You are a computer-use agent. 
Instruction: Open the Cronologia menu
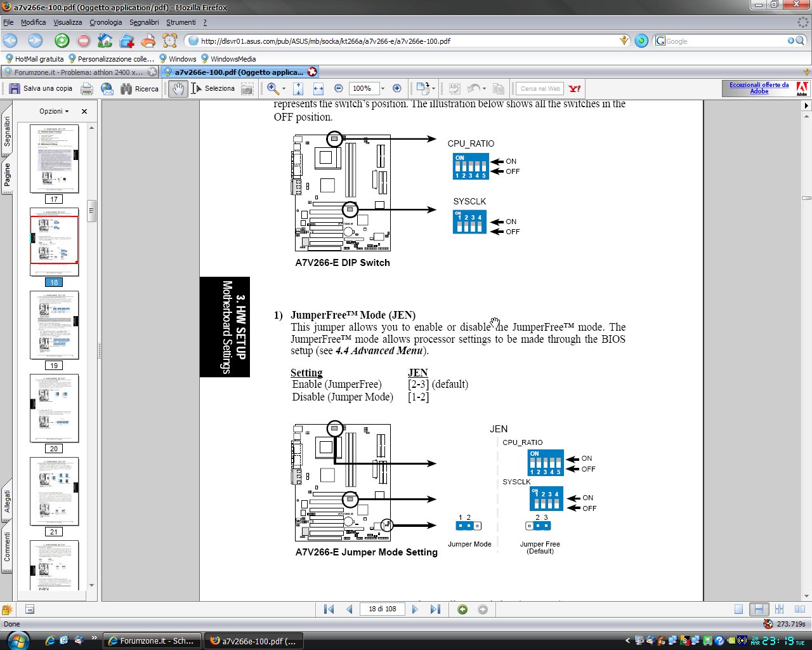[105, 22]
